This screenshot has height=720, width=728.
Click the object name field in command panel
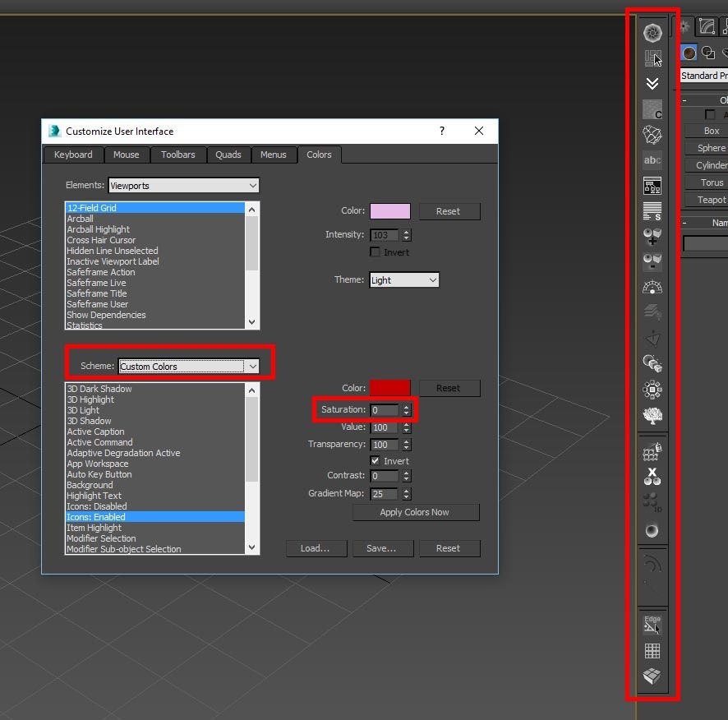point(705,243)
